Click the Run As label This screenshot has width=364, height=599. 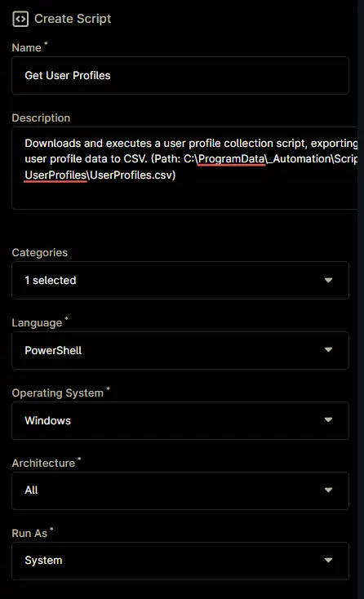click(x=29, y=533)
